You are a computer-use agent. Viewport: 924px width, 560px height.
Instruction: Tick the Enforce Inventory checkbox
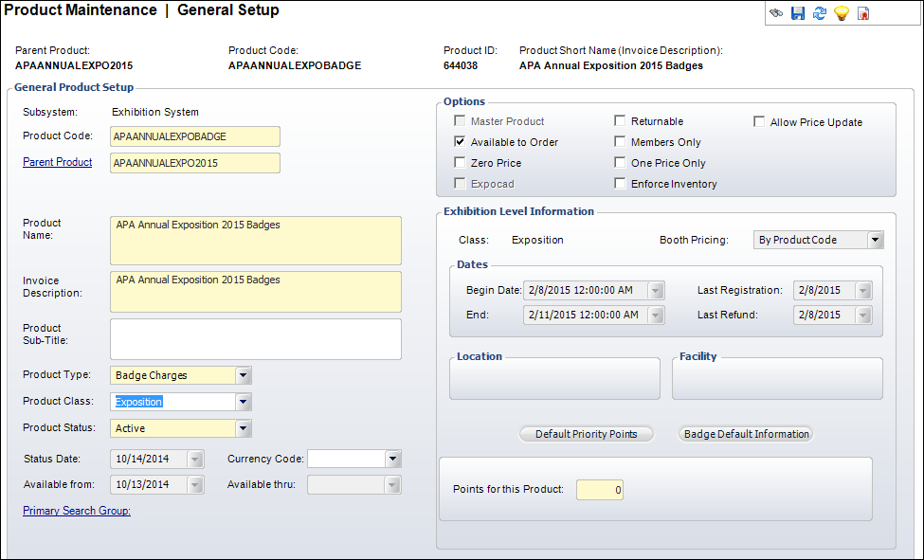click(620, 183)
